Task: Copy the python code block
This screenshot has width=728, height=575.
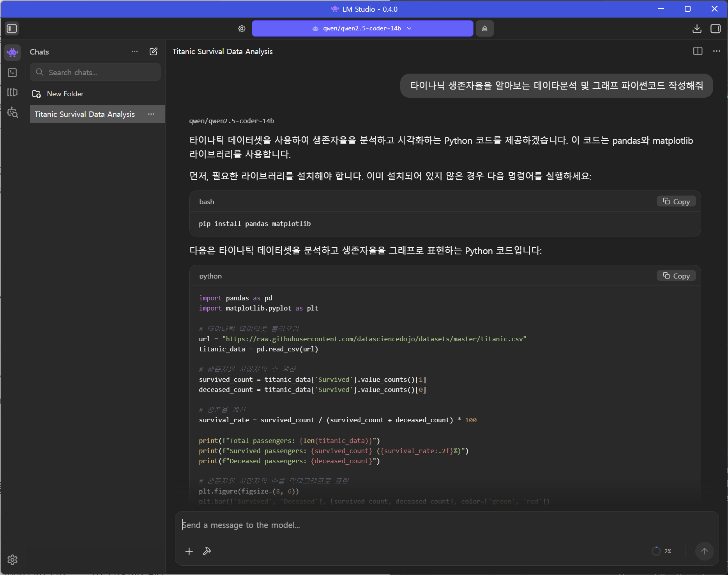Action: point(676,276)
